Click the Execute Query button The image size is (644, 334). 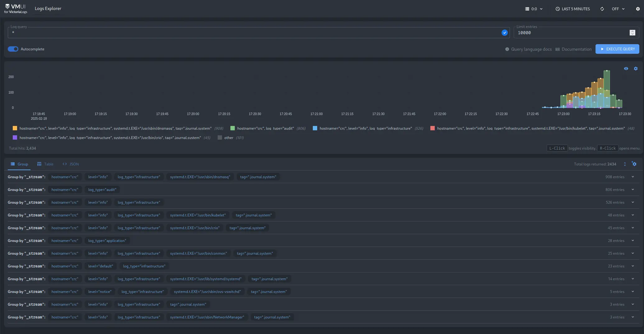pos(617,49)
